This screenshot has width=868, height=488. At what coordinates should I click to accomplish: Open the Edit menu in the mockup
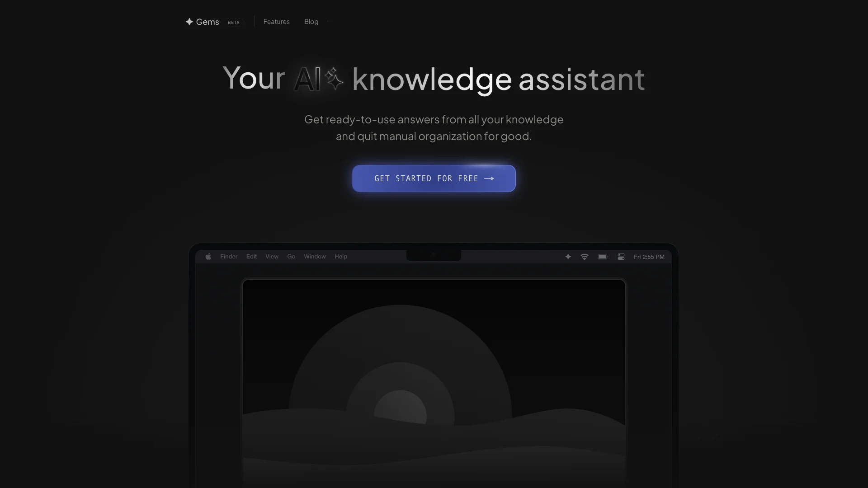(251, 257)
